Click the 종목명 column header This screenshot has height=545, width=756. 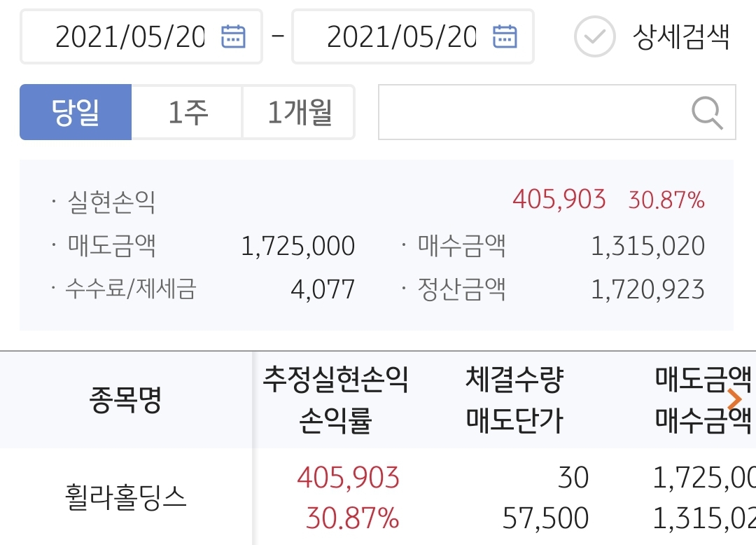[125, 400]
